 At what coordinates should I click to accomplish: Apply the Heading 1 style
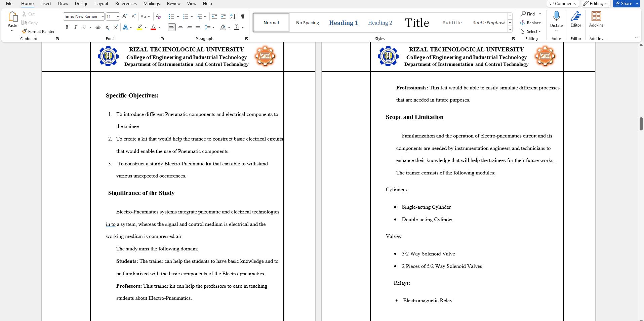344,23
